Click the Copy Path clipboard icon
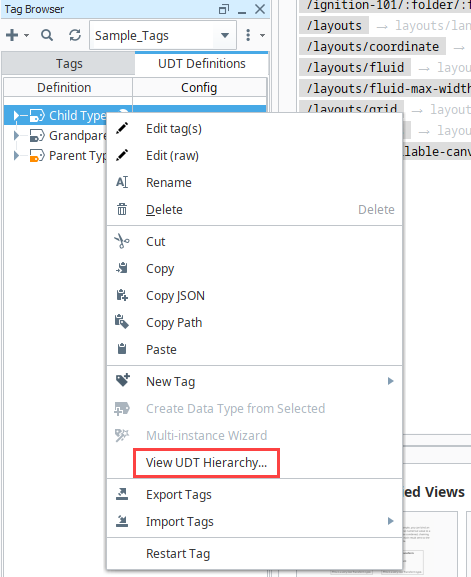The height and width of the screenshot is (577, 471). [x=122, y=322]
